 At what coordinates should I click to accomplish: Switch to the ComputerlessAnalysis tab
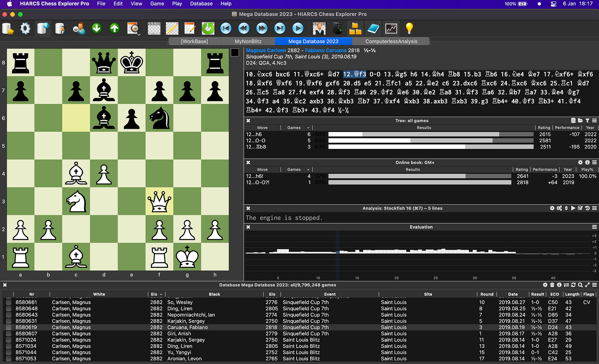[391, 41]
